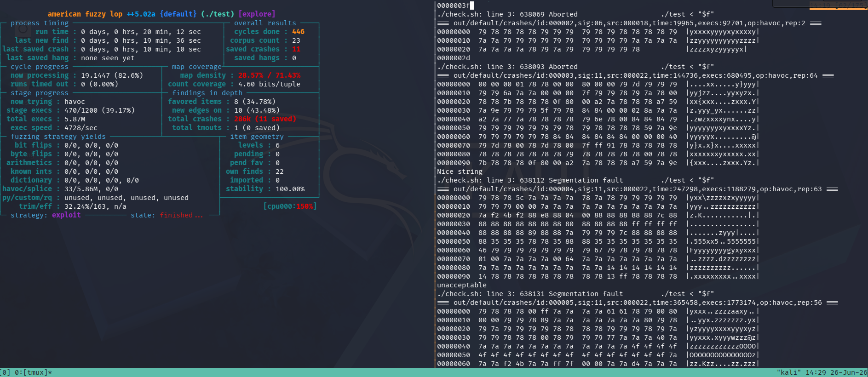Click the count coverage value '4.60 bits/tuple'

[x=269, y=84]
